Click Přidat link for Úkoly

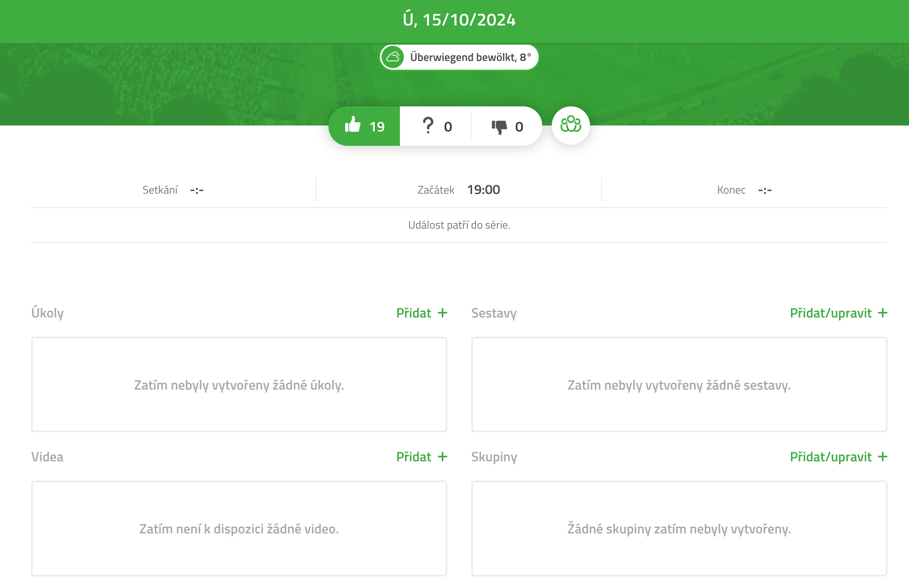414,313
